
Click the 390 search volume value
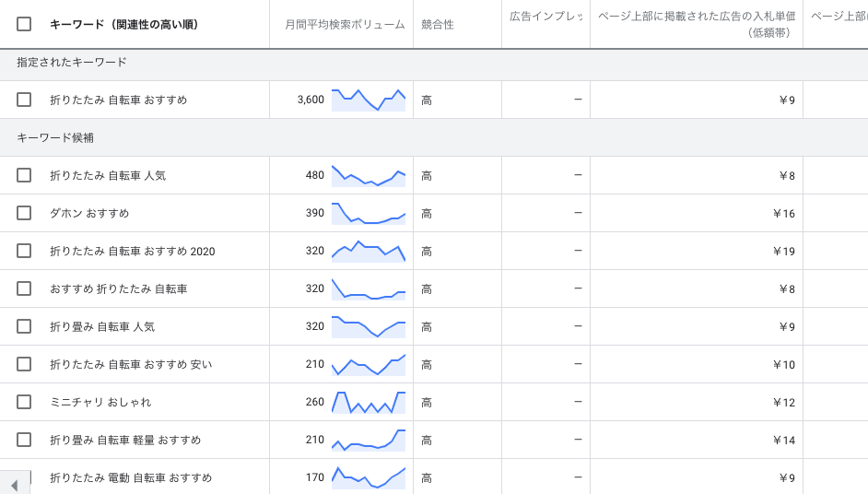point(315,213)
